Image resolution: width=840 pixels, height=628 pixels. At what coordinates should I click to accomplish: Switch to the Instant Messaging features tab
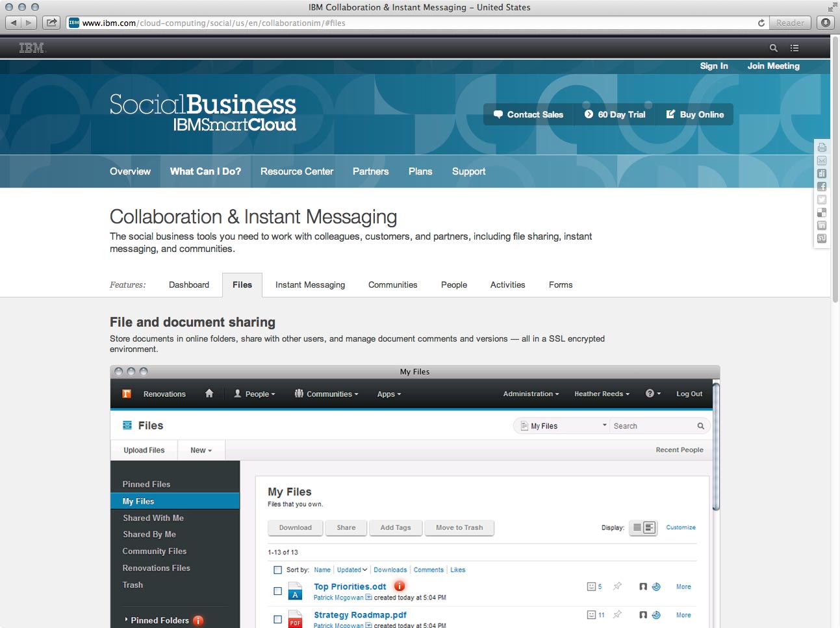[310, 284]
